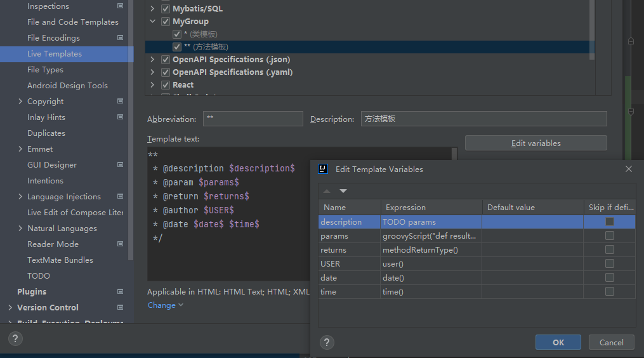
Task: Click project-level icon beside GUI Designer
Action: pyautogui.click(x=120, y=165)
